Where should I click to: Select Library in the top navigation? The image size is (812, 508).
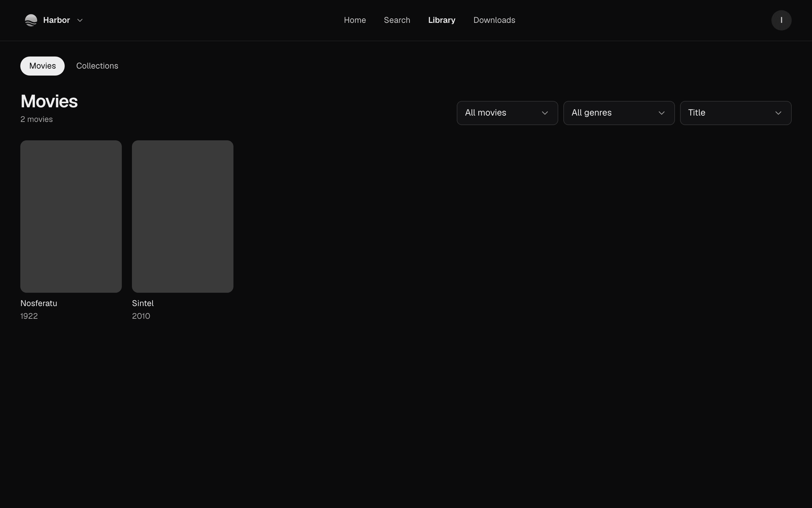tap(442, 20)
